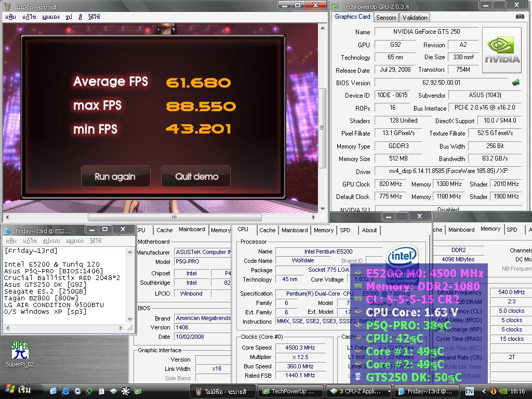Open Cache tab in left CPU-Z window
Screen dimensions: 532x399
[x=165, y=230]
